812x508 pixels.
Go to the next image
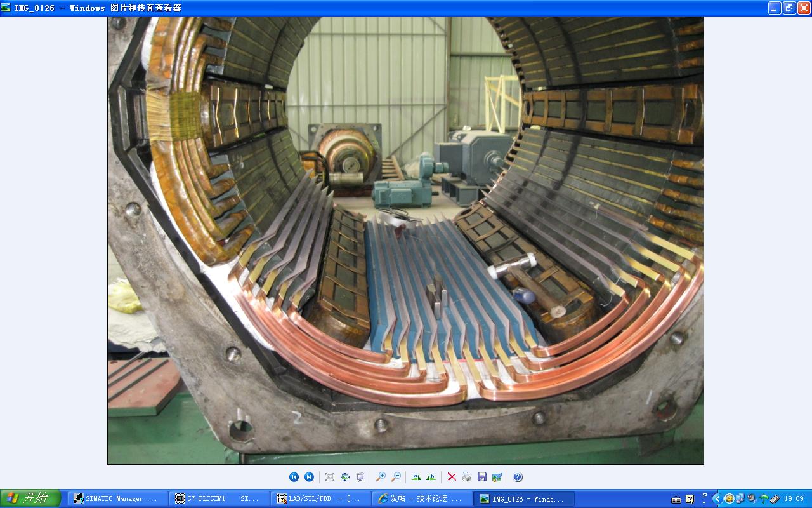[x=309, y=477]
